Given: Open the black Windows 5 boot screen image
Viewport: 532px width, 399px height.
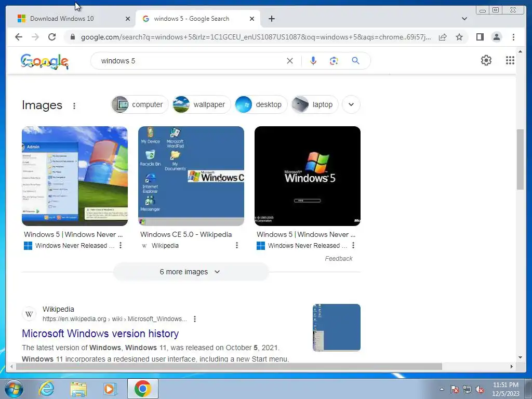Looking at the screenshot, I should [x=308, y=176].
